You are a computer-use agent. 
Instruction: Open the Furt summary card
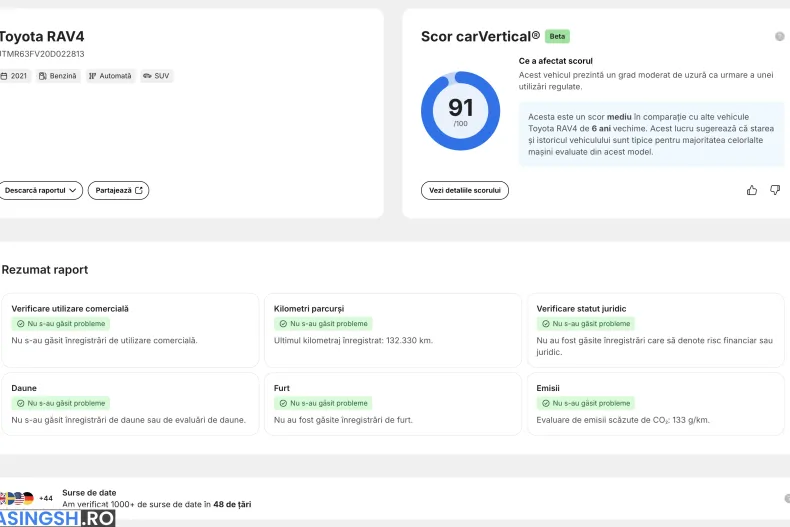tap(393, 404)
